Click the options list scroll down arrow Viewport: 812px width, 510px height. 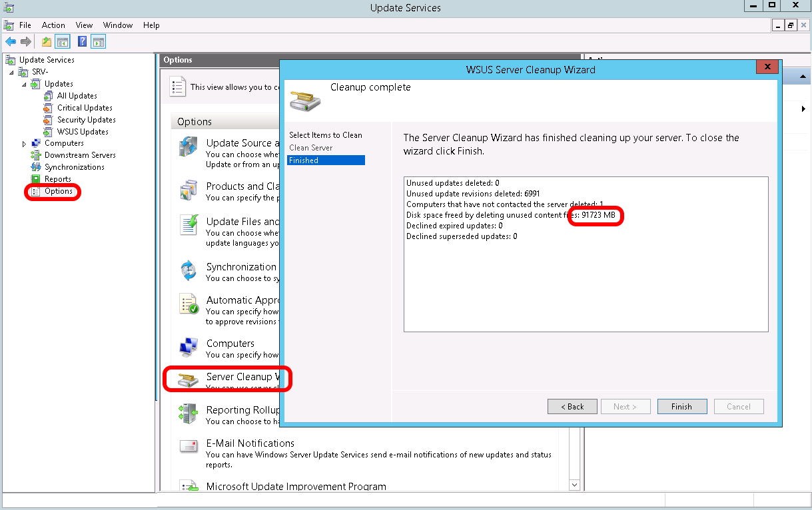[575, 486]
